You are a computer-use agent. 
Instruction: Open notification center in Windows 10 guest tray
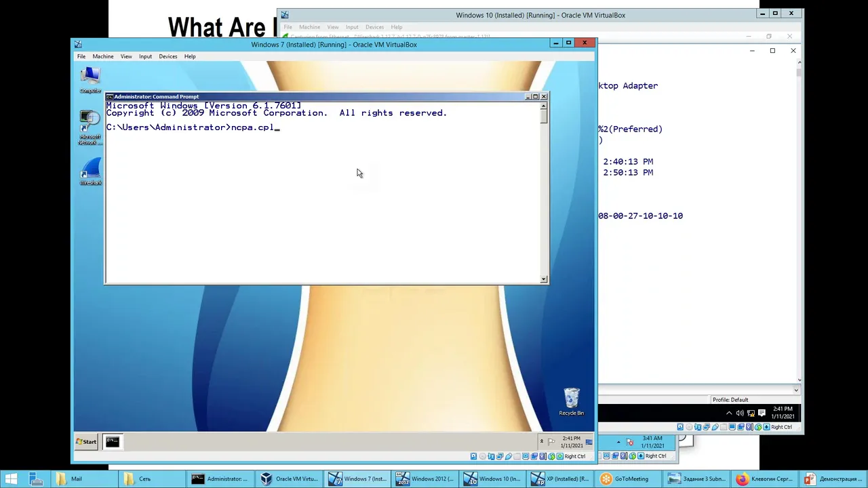point(762,413)
